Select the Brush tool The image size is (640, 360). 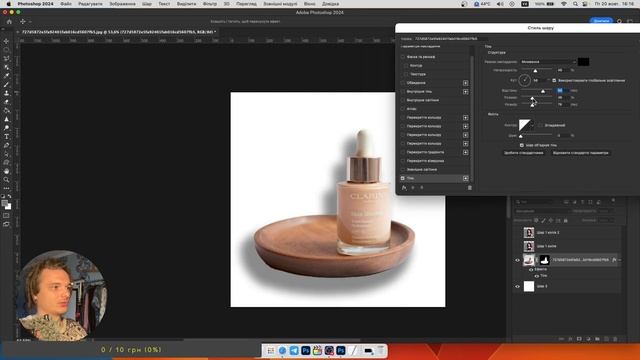point(6,85)
